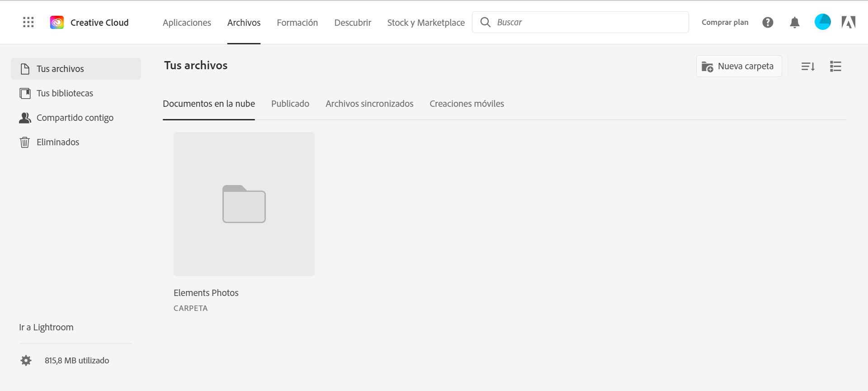Open notifications bell icon
Screen dimensions: 868x391
click(x=794, y=22)
